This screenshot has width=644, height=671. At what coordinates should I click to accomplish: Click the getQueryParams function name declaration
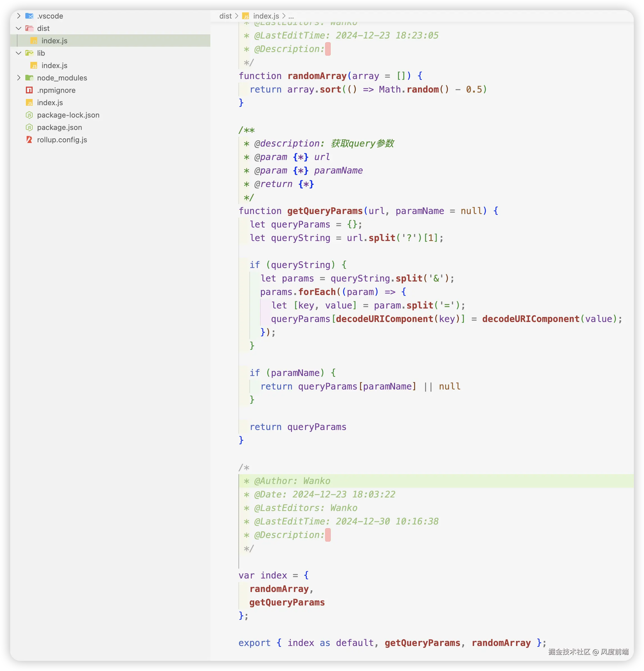coord(325,211)
